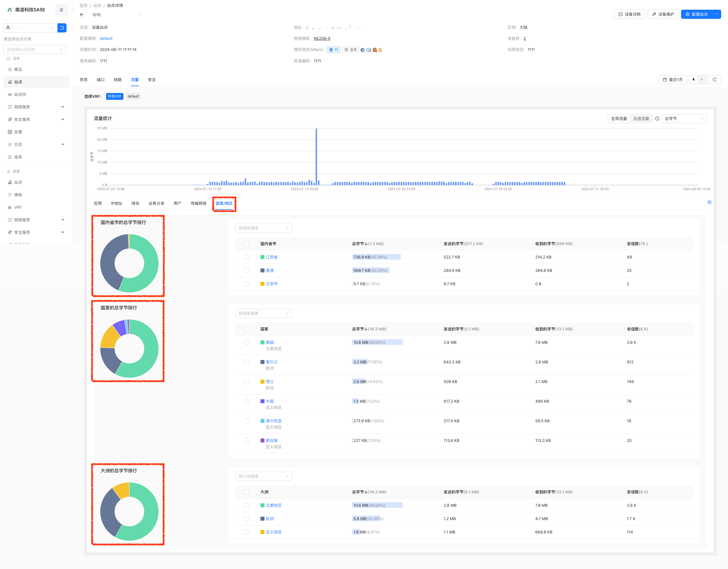This screenshot has height=569, width=728.
Task: Switch to the 安全 tab
Action: point(152,80)
